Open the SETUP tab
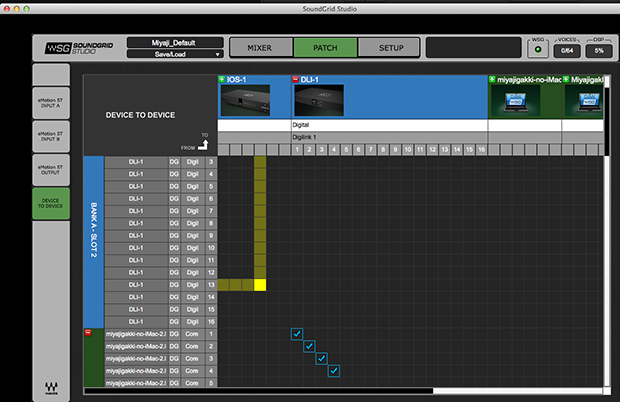 391,48
